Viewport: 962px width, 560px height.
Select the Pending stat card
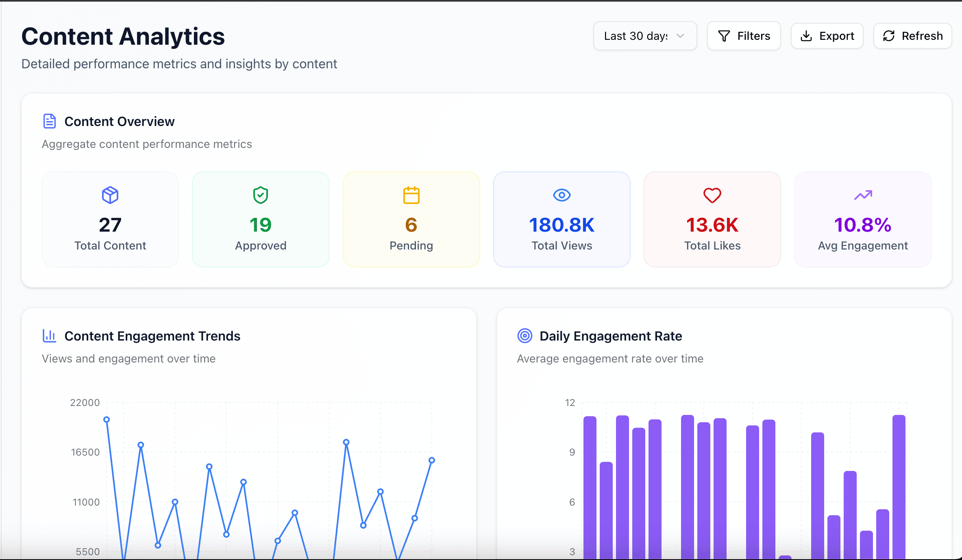pos(411,219)
